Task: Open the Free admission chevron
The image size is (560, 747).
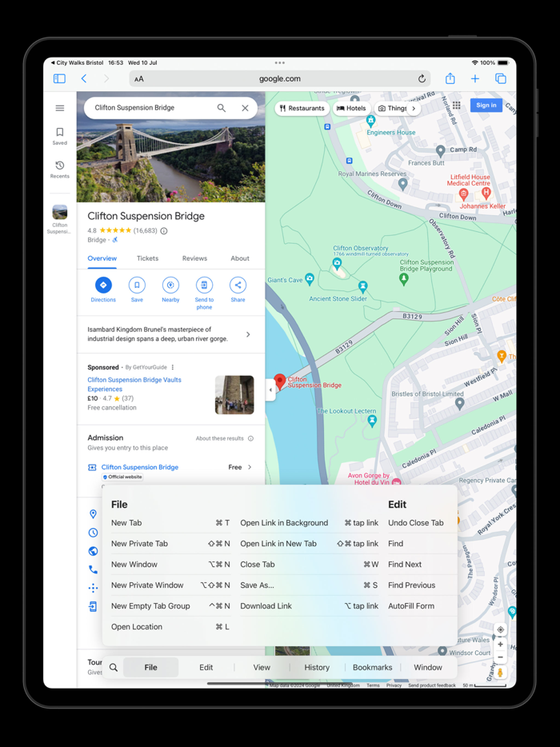Action: [250, 467]
